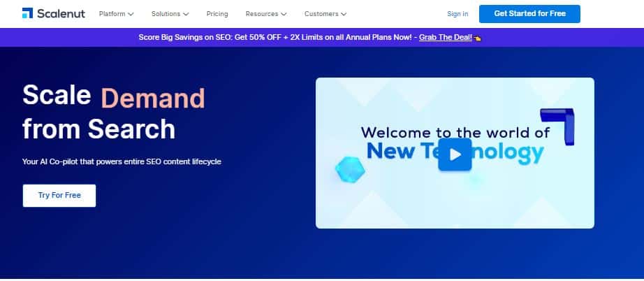Play the welcome video
This screenshot has width=644, height=281.
click(x=455, y=154)
